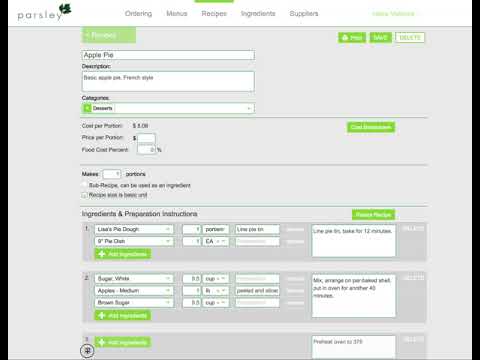Click the preparation field for Sugar, White

(x=257, y=279)
